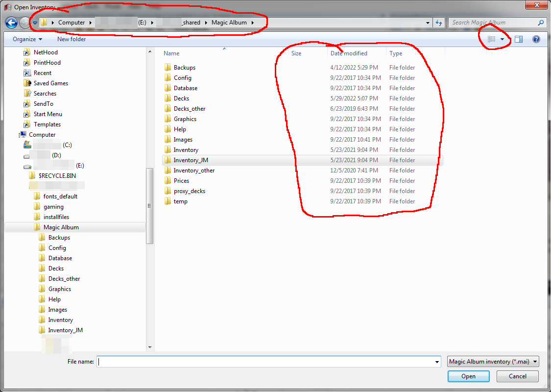Click the proxy_decks folder icon
The width and height of the screenshot is (551, 392).
tap(168, 191)
